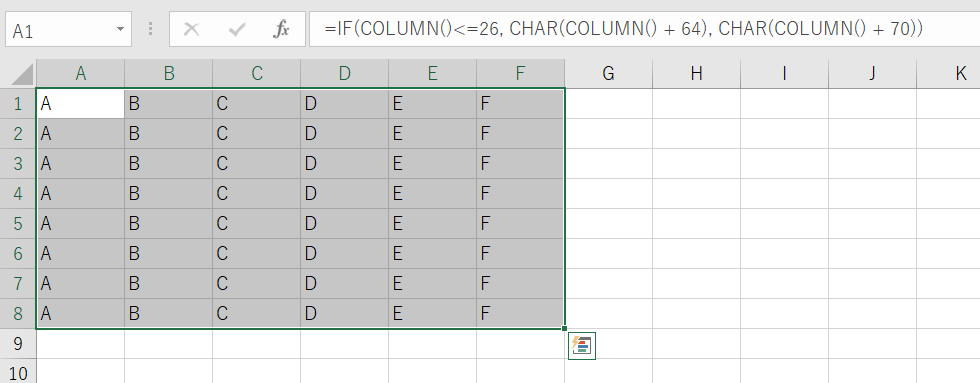Click the fill handle at selection corner
Image resolution: width=980 pixels, height=383 pixels.
click(564, 328)
